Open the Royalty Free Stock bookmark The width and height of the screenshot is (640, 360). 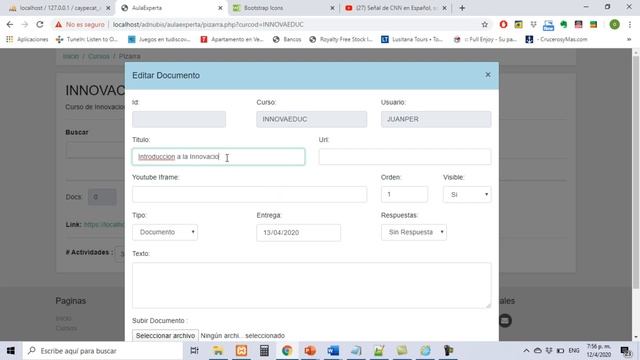[341, 39]
